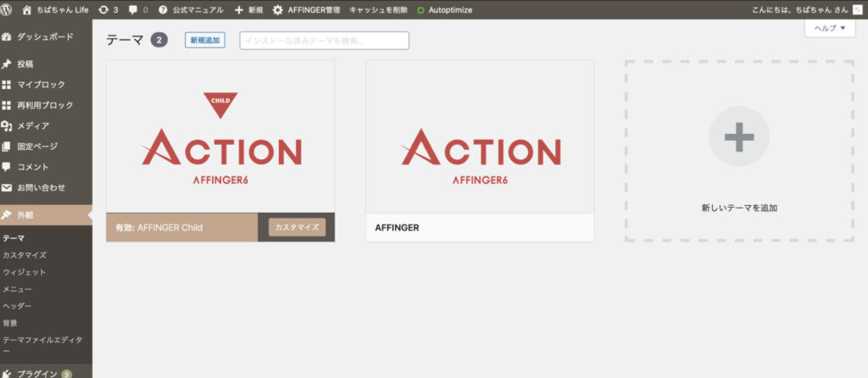Open ウィジェット submenu link

[x=25, y=272]
